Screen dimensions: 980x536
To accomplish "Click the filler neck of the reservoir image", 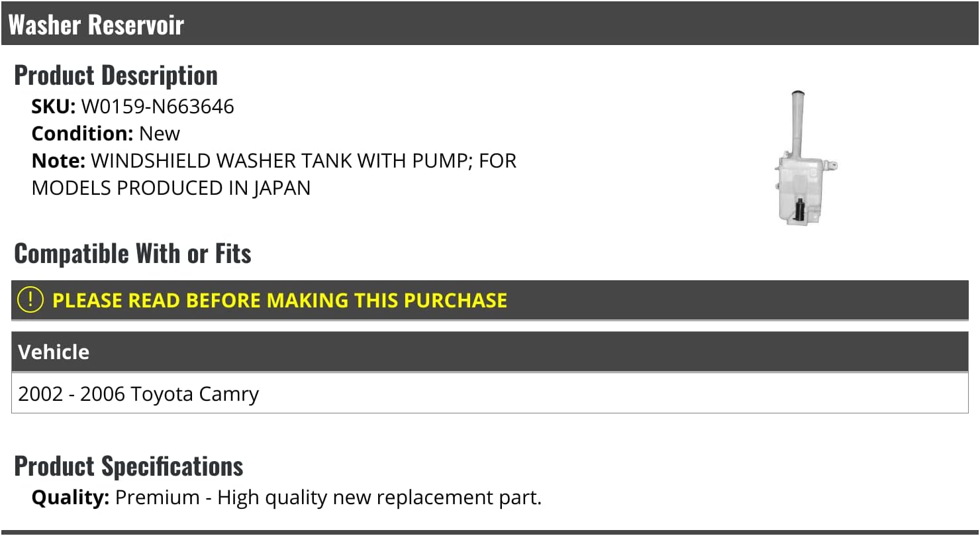I will [797, 119].
